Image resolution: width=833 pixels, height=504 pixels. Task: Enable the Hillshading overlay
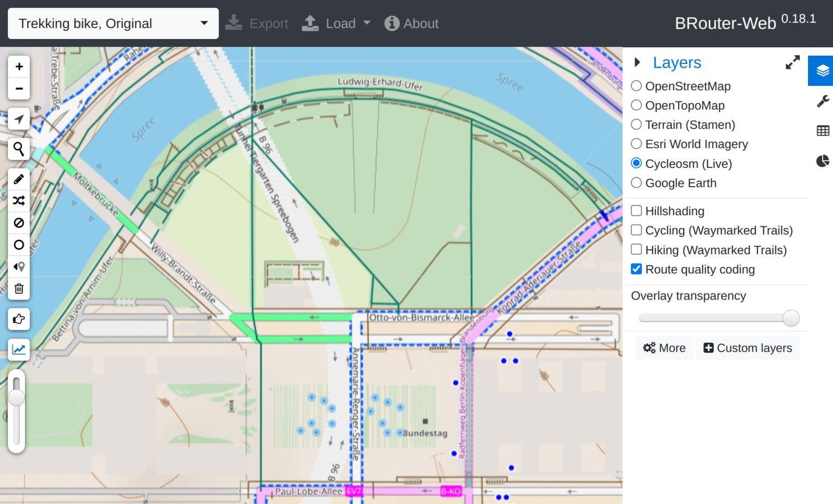pos(636,211)
